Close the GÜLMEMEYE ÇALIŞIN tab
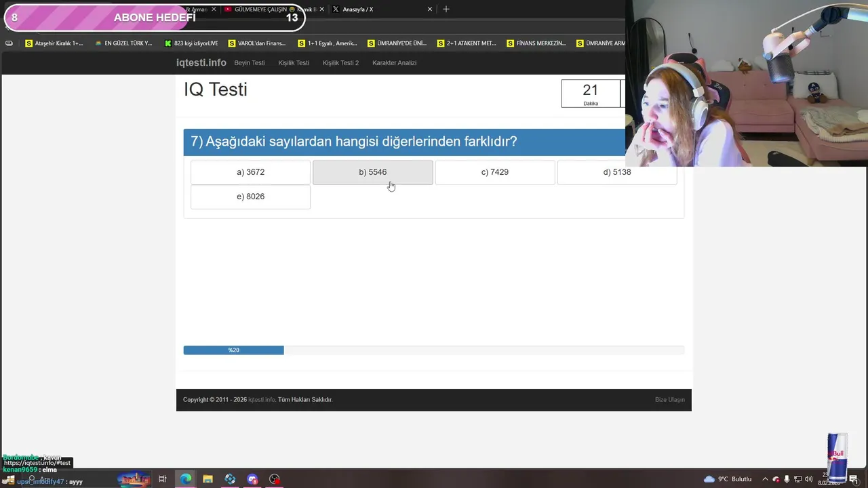 click(x=321, y=9)
